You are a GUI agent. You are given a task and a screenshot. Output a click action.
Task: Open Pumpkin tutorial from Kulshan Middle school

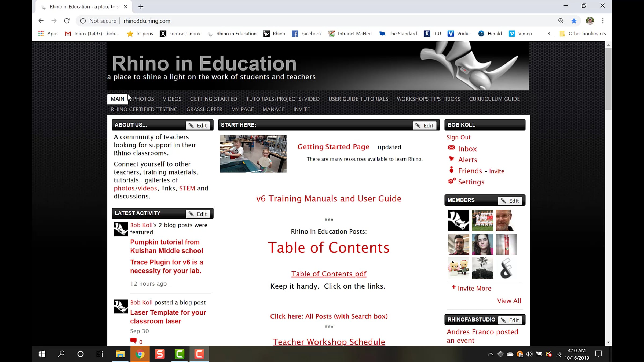point(167,246)
